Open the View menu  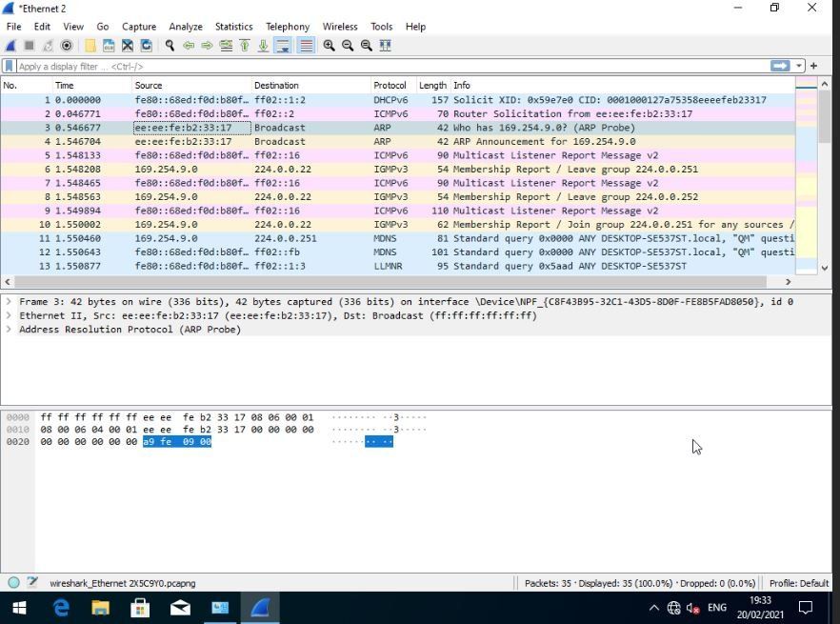(73, 27)
